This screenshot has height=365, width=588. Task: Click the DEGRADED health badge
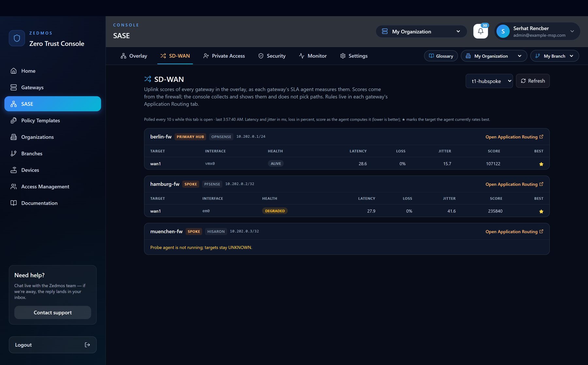[275, 211]
